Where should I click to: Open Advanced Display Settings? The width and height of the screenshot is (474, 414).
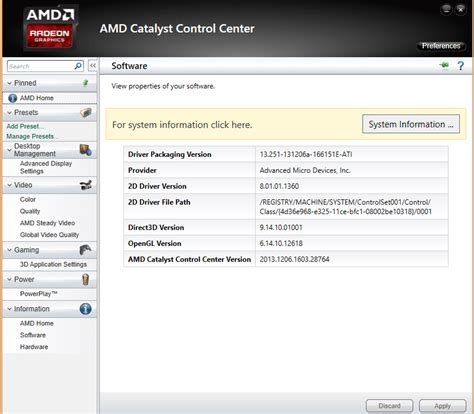pyautogui.click(x=46, y=167)
